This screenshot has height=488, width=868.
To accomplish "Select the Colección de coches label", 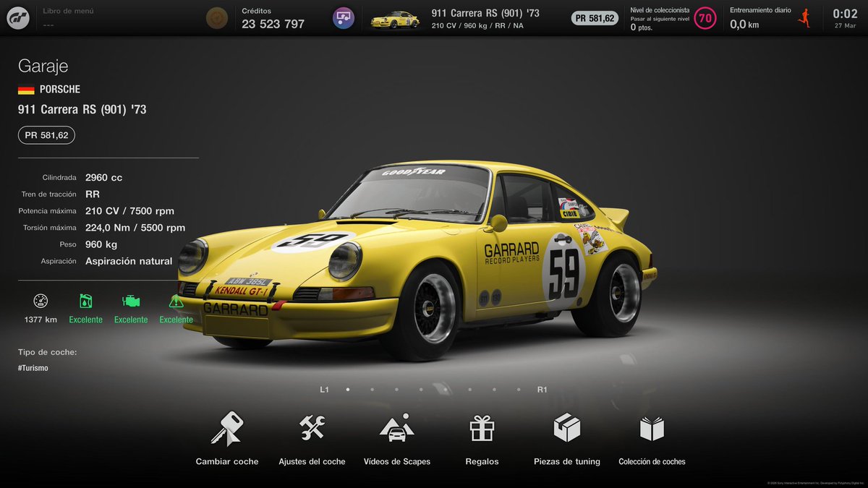I will 652,461.
